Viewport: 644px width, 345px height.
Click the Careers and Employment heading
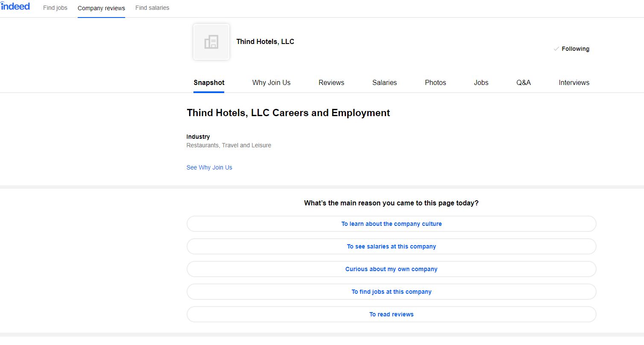[288, 113]
